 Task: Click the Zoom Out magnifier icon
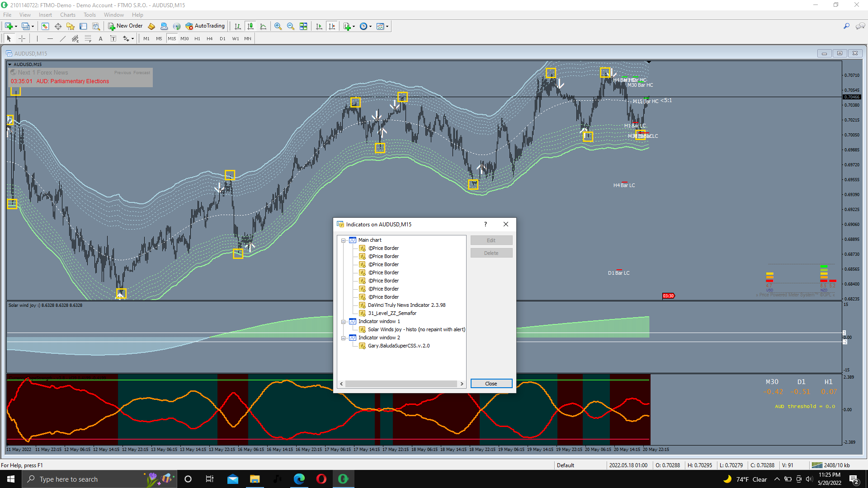click(291, 26)
